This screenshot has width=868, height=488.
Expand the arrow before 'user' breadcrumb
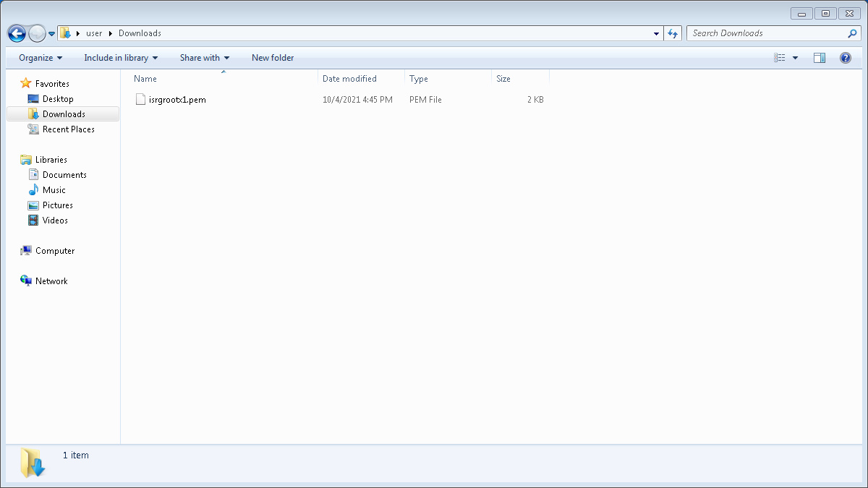click(x=78, y=33)
